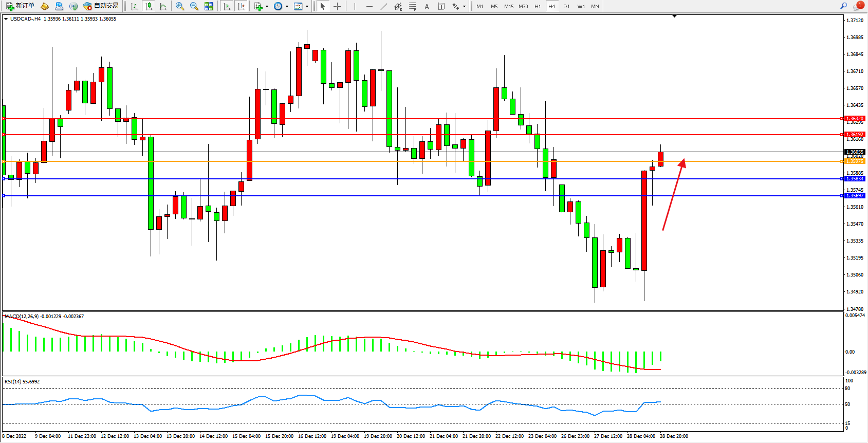Image resolution: width=868 pixels, height=443 pixels.
Task: Select the crosshair tool
Action: [x=337, y=6]
